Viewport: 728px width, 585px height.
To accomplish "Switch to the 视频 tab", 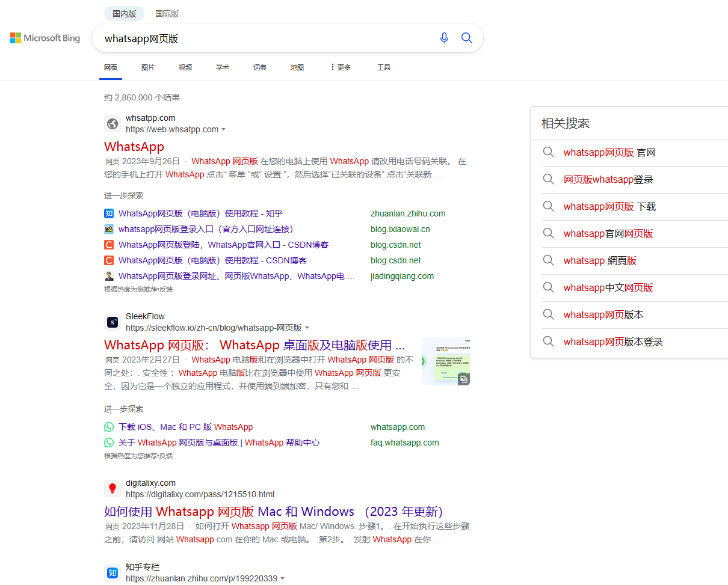I will click(185, 67).
